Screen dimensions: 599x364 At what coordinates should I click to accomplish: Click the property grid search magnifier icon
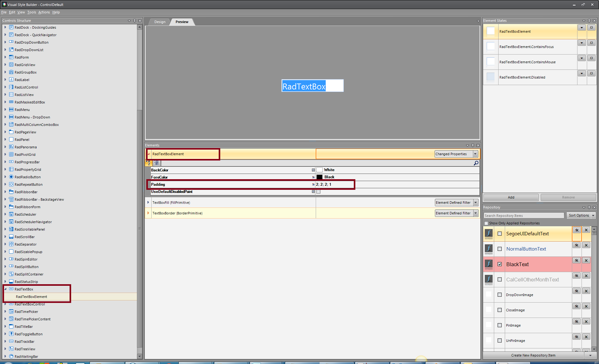click(476, 163)
